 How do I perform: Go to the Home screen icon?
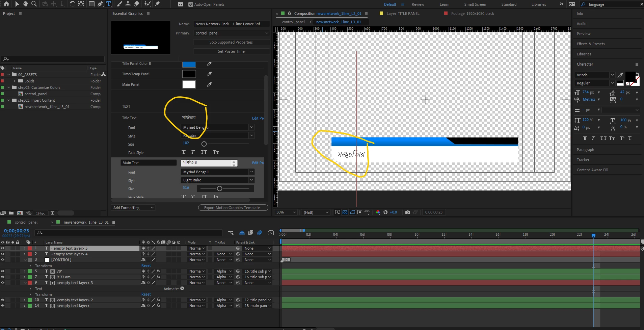(x=6, y=4)
